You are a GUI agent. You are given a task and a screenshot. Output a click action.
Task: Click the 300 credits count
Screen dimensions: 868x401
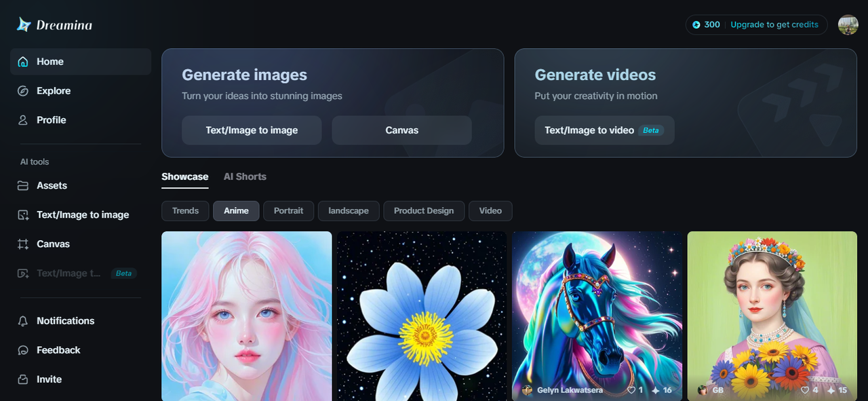pos(712,24)
